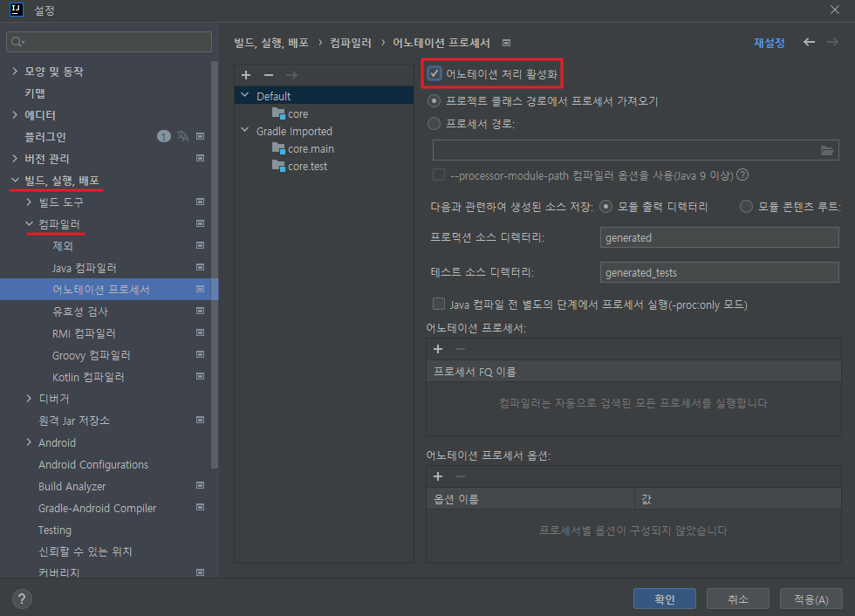Toggle 어노테이션 처리 활성화 checkbox
This screenshot has height=616, width=855.
434,73
